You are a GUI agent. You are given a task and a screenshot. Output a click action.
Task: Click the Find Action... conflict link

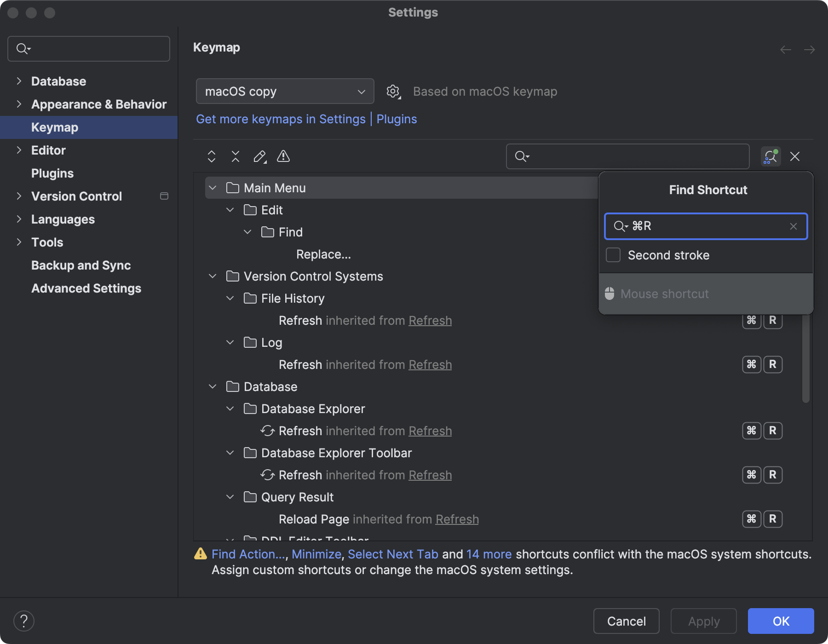(x=247, y=554)
